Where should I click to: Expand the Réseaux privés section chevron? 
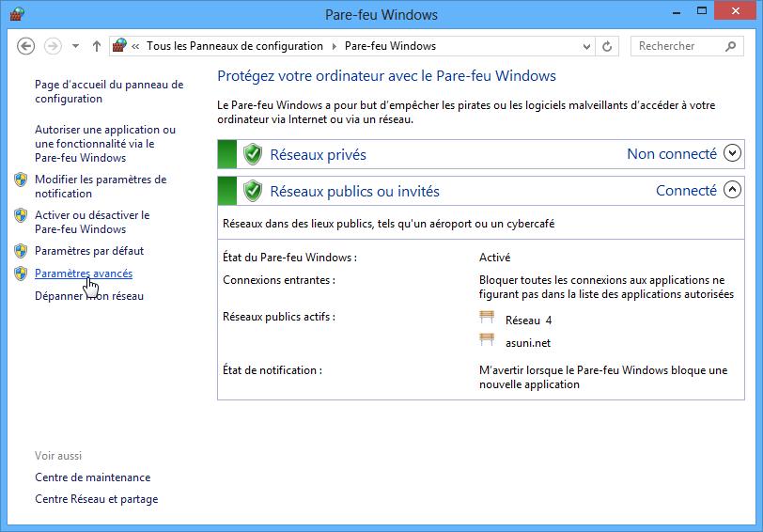click(x=732, y=153)
